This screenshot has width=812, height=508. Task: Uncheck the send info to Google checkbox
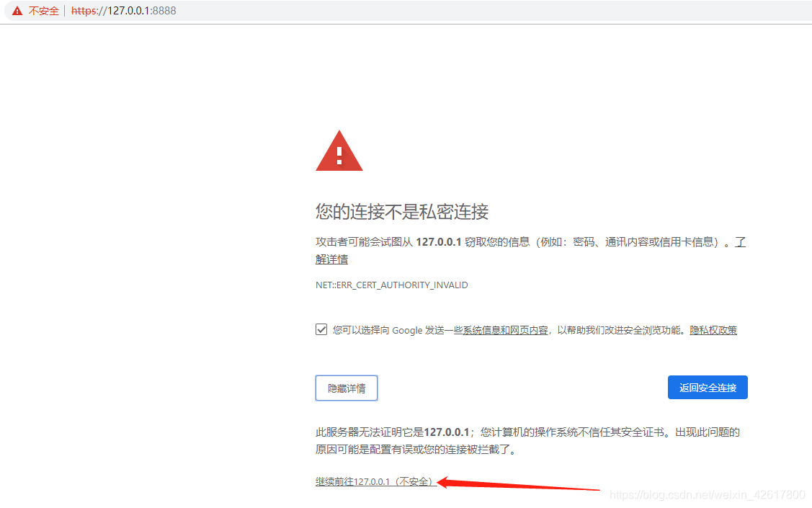click(x=321, y=329)
